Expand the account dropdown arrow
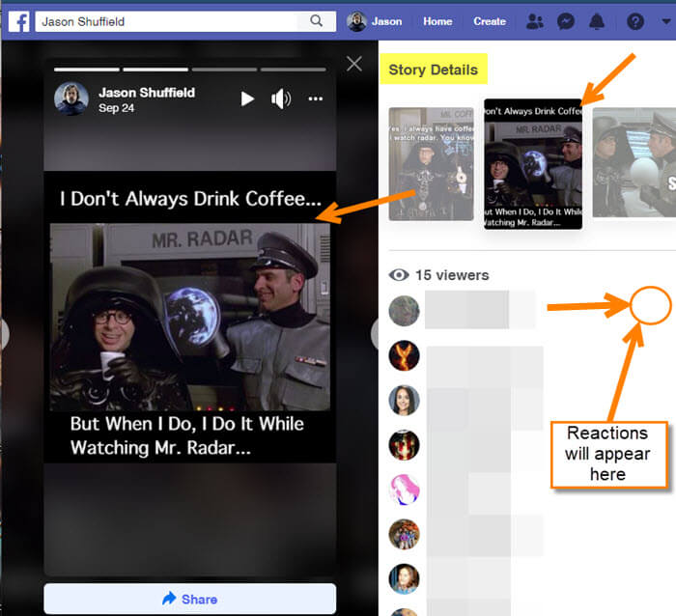The height and width of the screenshot is (616, 676). pos(666,21)
